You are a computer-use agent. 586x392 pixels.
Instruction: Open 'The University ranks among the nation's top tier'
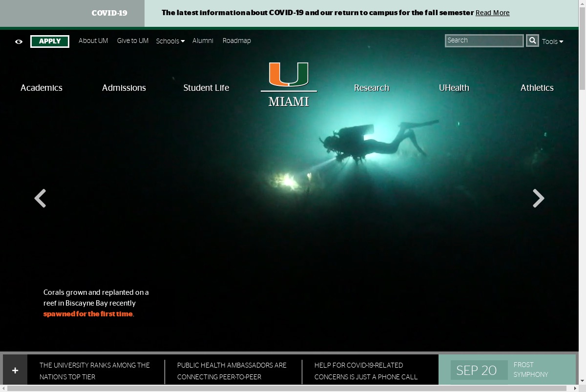point(95,371)
